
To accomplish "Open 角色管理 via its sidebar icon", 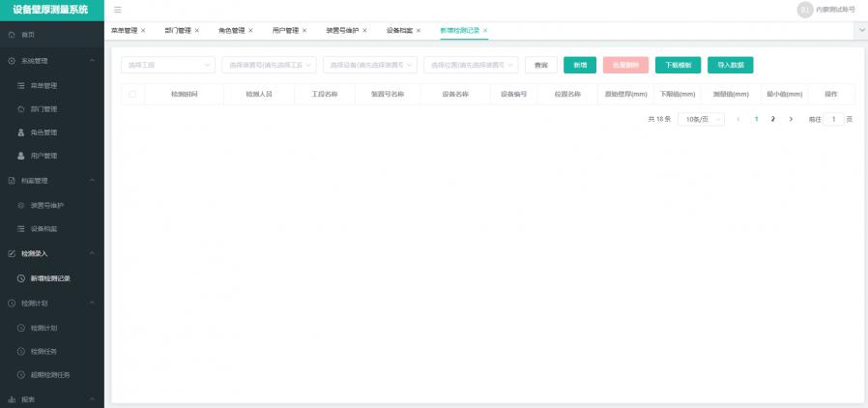I will click(x=21, y=132).
